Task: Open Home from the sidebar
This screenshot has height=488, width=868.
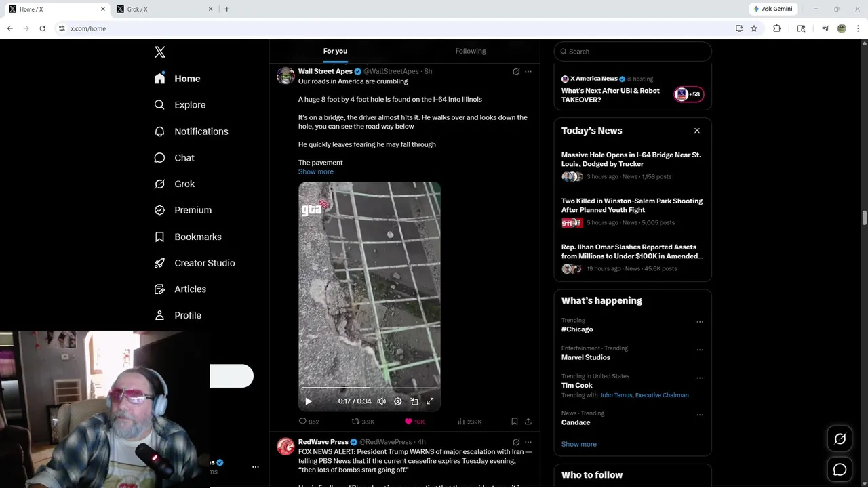Action: tap(177, 79)
